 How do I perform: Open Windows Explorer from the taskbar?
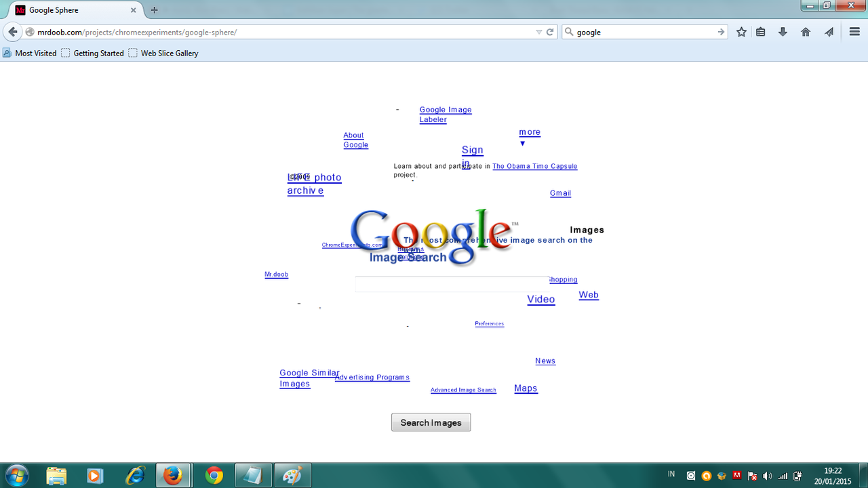click(56, 476)
